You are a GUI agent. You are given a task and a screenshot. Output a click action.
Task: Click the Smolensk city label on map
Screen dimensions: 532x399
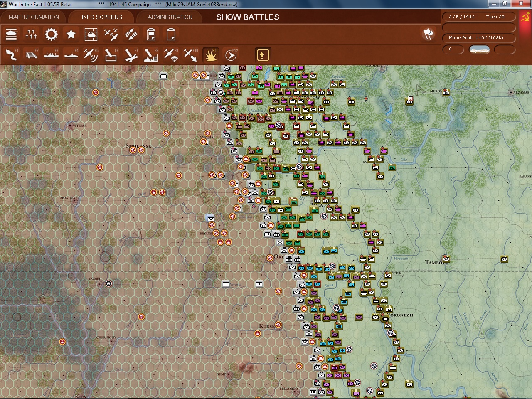click(138, 145)
